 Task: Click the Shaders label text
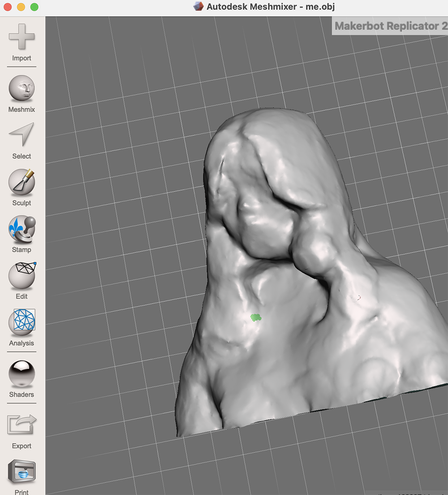[x=21, y=395]
